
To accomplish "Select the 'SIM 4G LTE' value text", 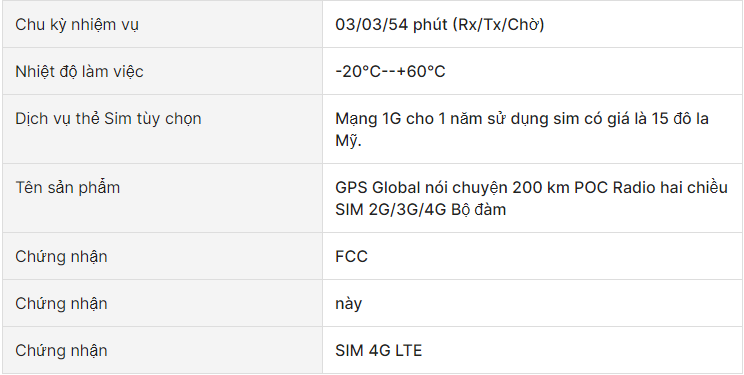I will click(x=378, y=350).
